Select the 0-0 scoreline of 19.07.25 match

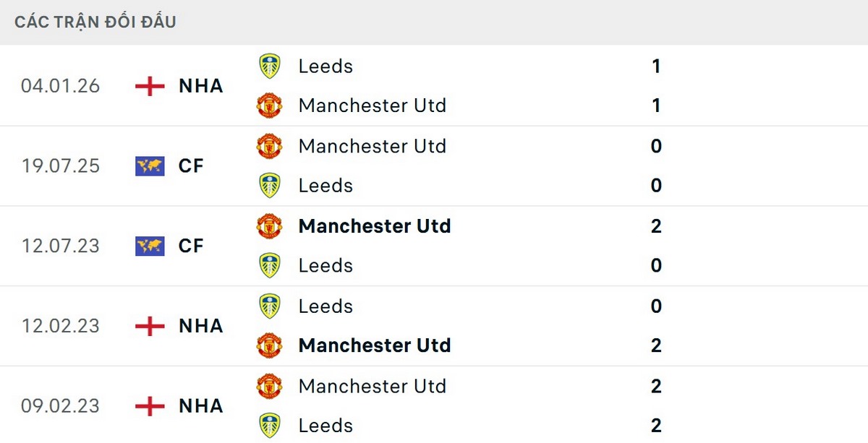[x=655, y=166]
